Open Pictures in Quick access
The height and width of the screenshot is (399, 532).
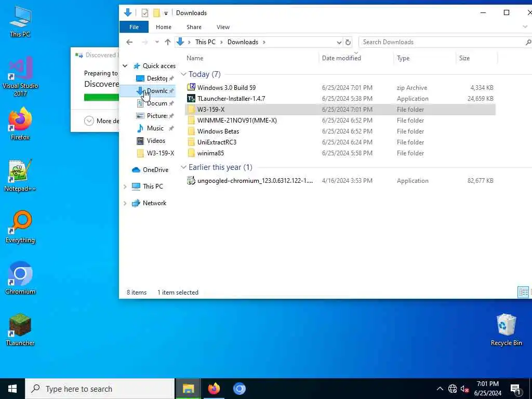(x=155, y=116)
